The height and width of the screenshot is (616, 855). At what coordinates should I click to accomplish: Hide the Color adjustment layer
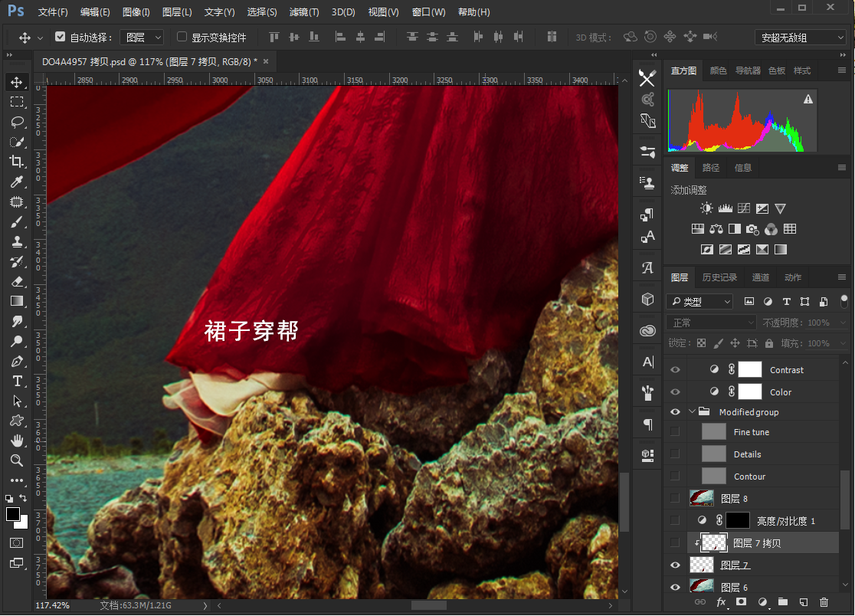(x=675, y=392)
